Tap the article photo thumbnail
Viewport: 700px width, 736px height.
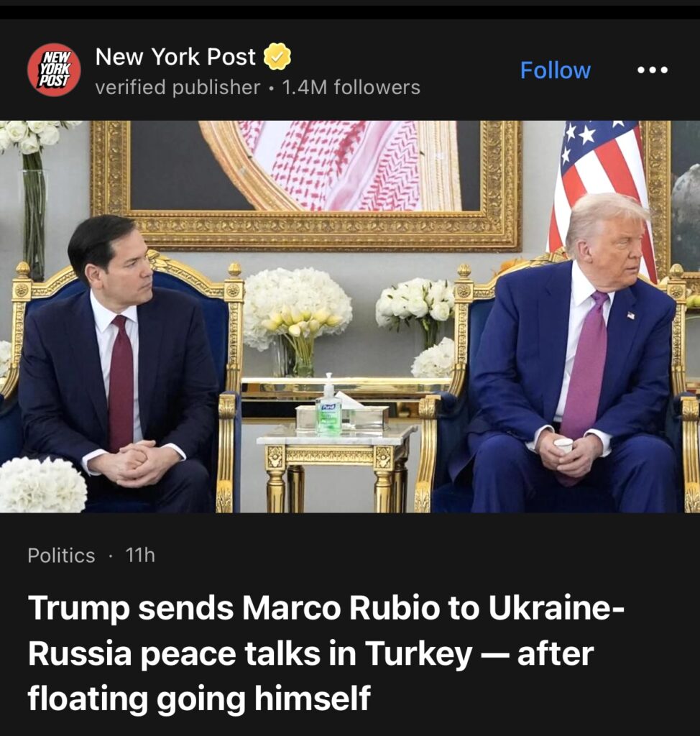click(350, 316)
